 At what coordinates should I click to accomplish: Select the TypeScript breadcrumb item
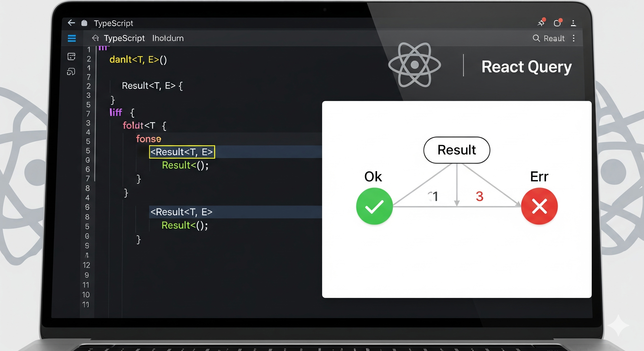124,38
